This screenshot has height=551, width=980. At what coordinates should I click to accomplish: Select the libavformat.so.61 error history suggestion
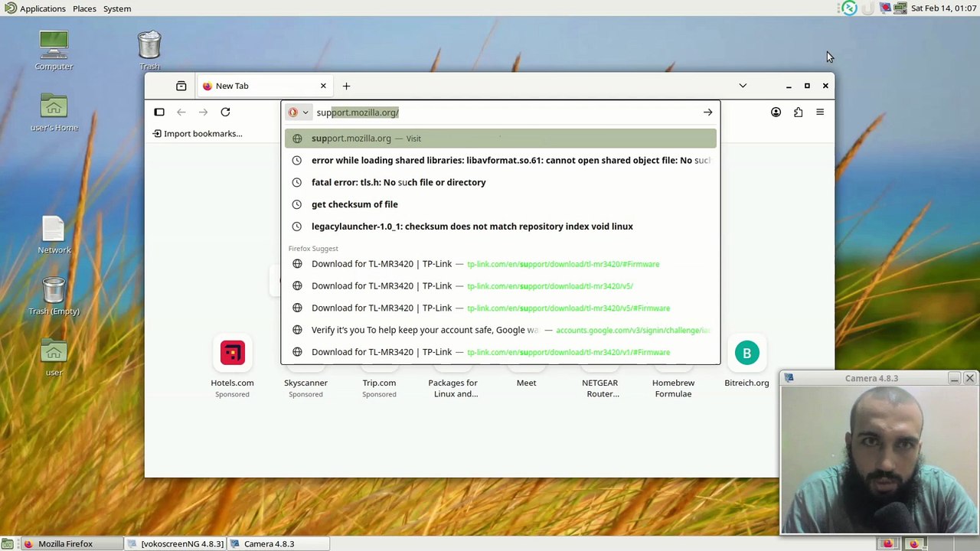pyautogui.click(x=501, y=161)
